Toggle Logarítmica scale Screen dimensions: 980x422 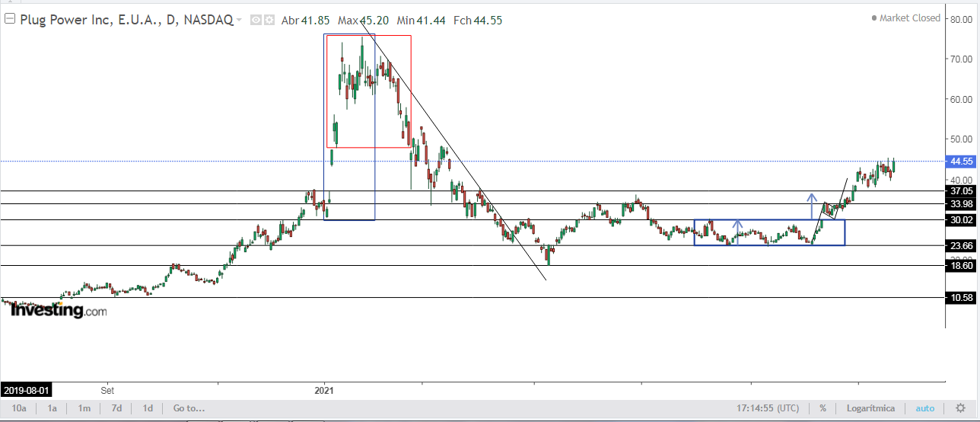(871, 408)
